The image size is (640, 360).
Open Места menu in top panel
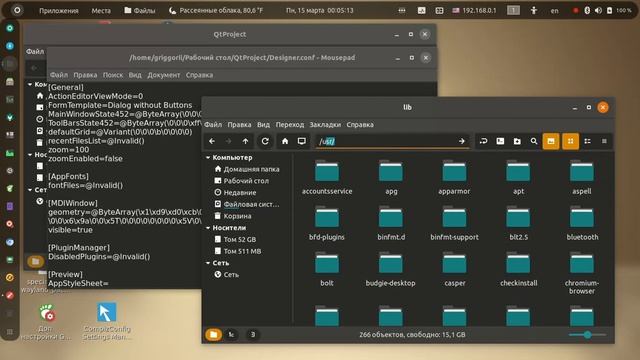click(101, 11)
